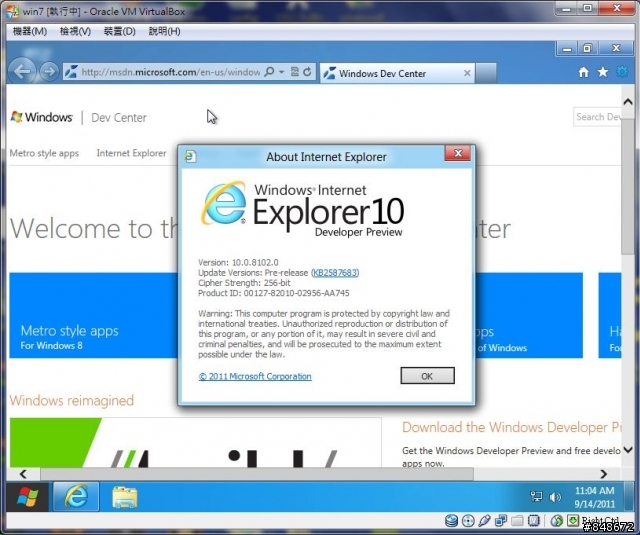Restore the inner IE window size
This screenshot has width=640, height=535.
[x=587, y=49]
